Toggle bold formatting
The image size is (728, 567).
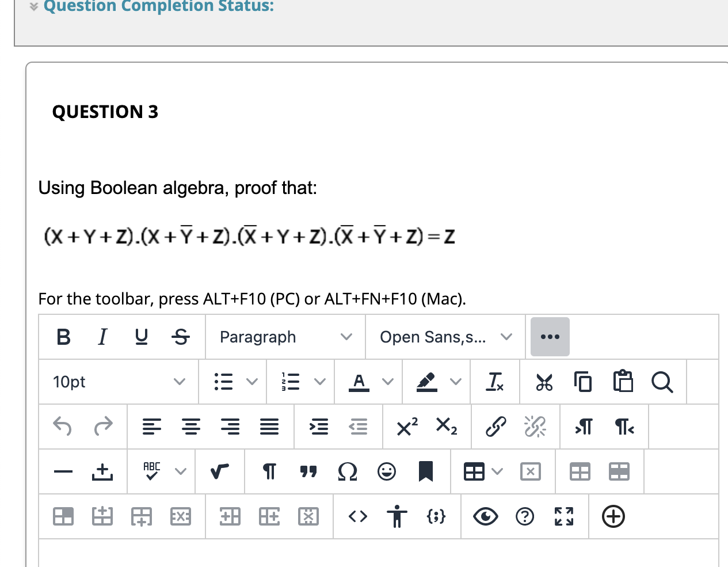(63, 337)
